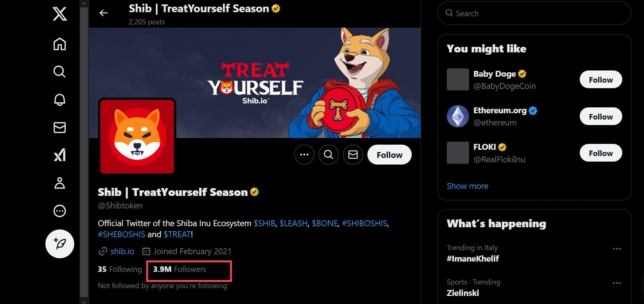This screenshot has height=304, width=644.
Task: Follow Baby Doge account
Action: coord(600,80)
